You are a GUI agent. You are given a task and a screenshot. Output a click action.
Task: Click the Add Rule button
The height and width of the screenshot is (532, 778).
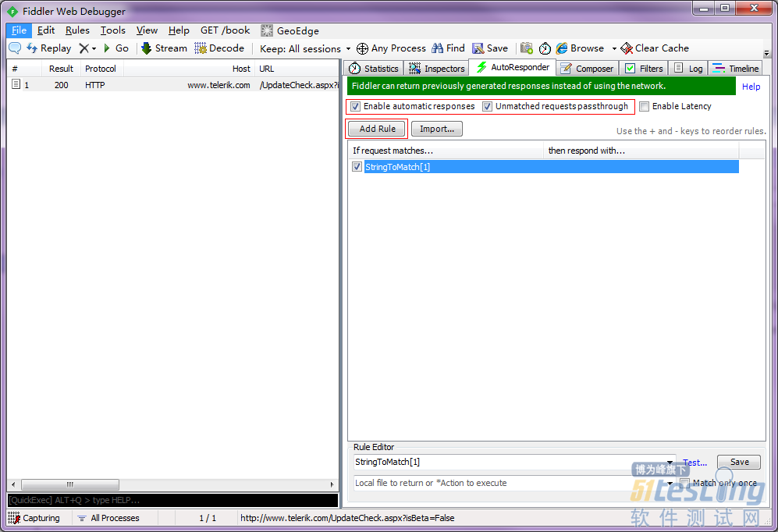point(377,129)
